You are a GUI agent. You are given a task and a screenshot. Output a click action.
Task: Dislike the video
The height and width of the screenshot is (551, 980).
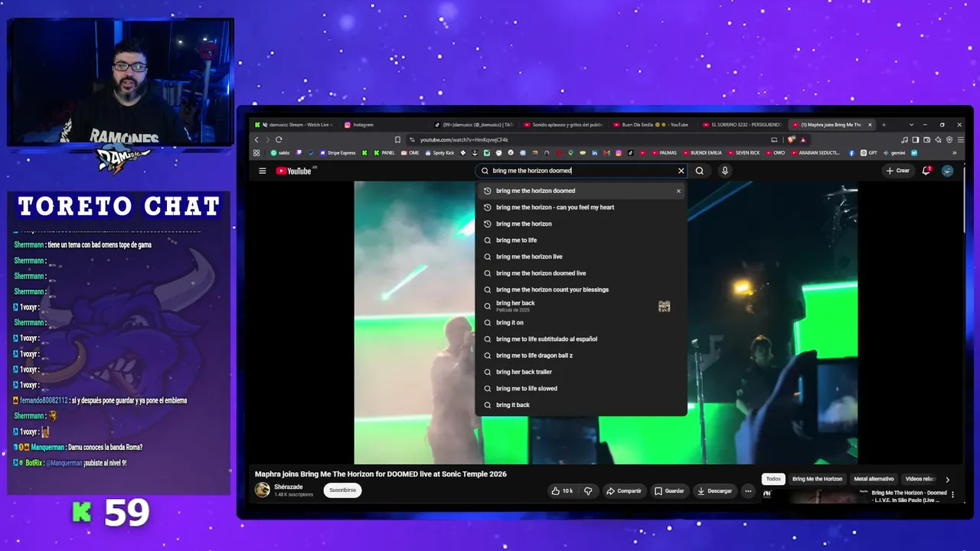coord(588,491)
